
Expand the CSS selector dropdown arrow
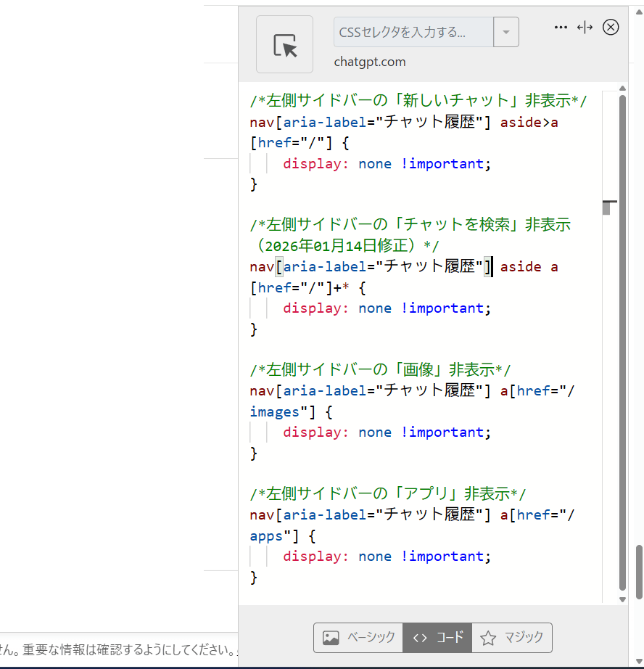[505, 33]
